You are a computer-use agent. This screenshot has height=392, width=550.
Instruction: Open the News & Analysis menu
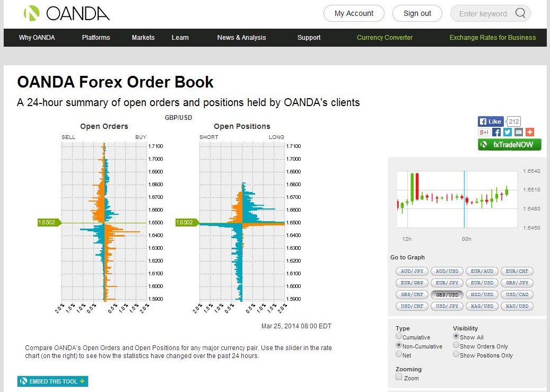click(242, 38)
